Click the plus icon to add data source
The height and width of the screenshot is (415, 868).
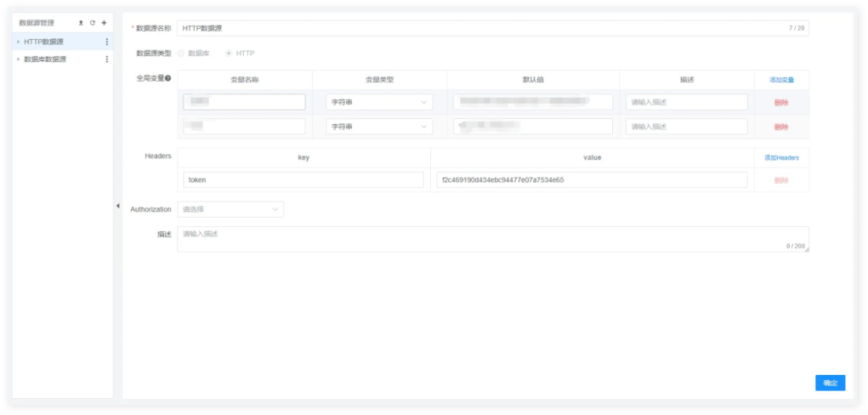coord(104,23)
